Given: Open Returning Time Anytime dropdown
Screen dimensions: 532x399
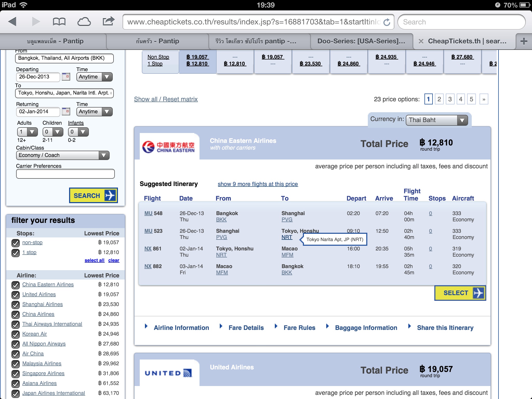Looking at the screenshot, I should [95, 111].
